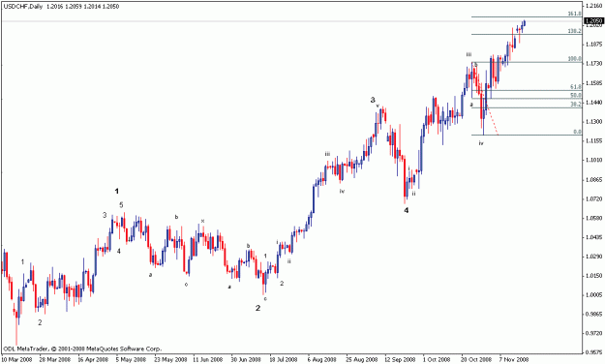The width and height of the screenshot is (605, 364).
Task: Click the bold wave '4' label at September low
Action: [x=407, y=210]
